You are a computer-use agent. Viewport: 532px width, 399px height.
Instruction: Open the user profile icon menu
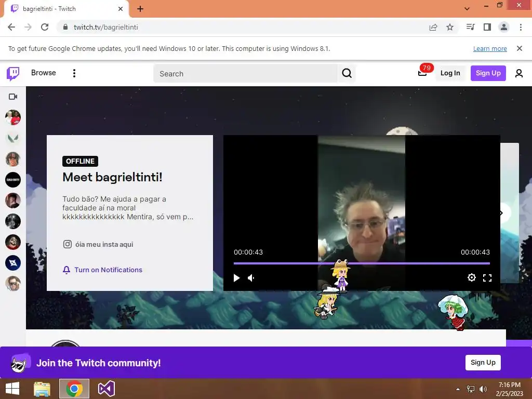coord(519,73)
